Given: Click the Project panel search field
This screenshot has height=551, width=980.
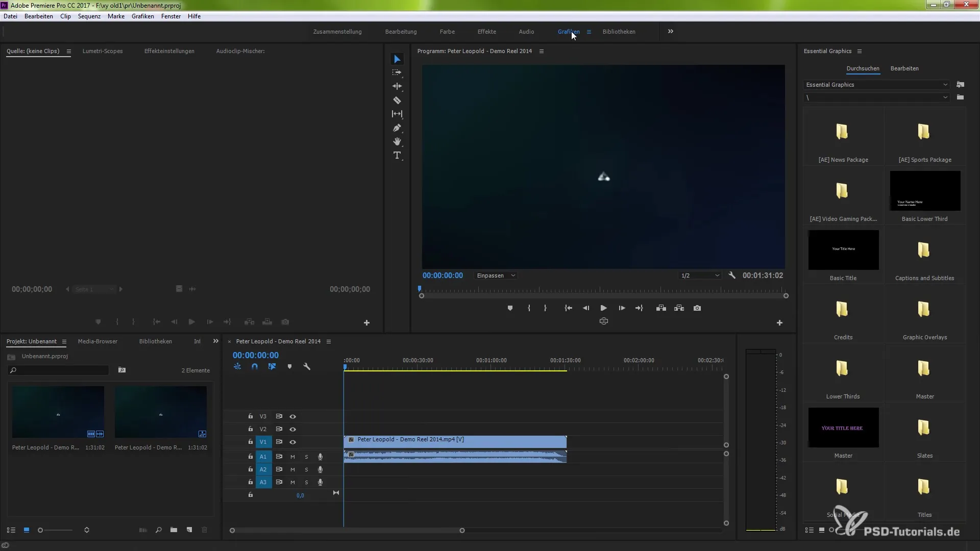Looking at the screenshot, I should [x=59, y=370].
